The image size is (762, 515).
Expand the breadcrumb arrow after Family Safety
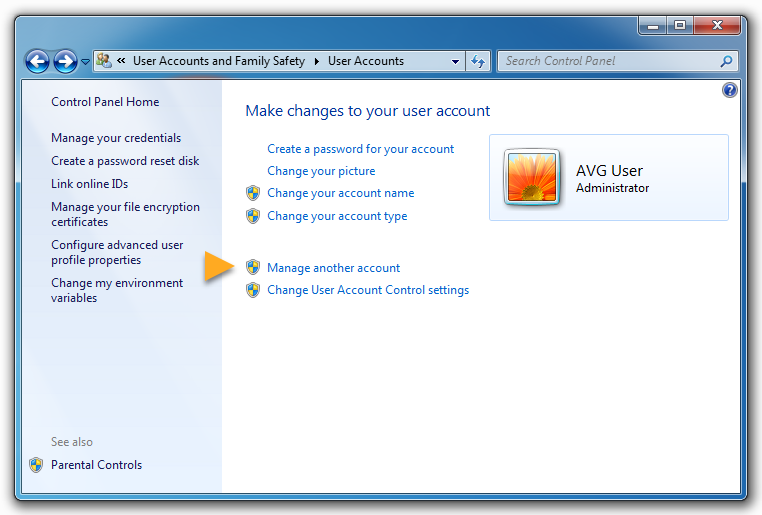pos(316,61)
